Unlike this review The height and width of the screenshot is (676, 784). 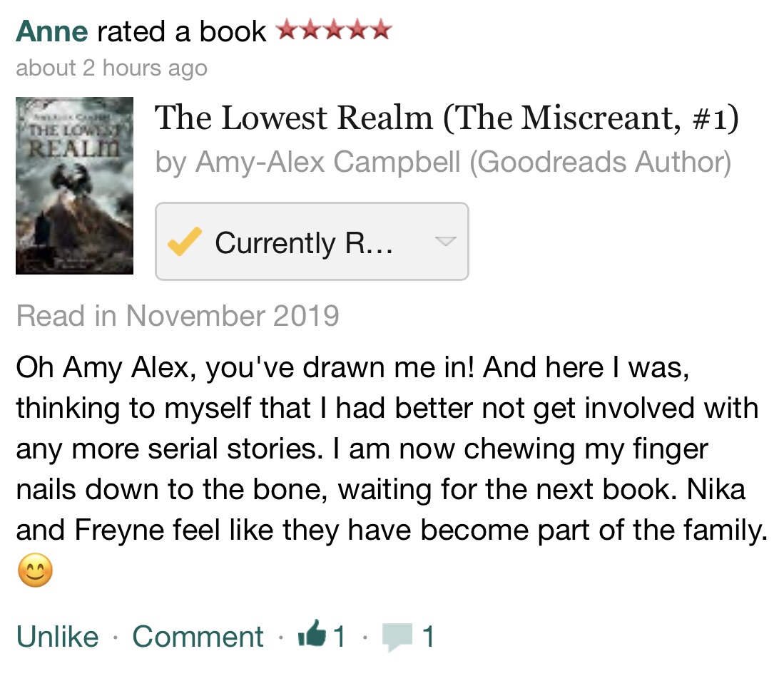pos(57,636)
